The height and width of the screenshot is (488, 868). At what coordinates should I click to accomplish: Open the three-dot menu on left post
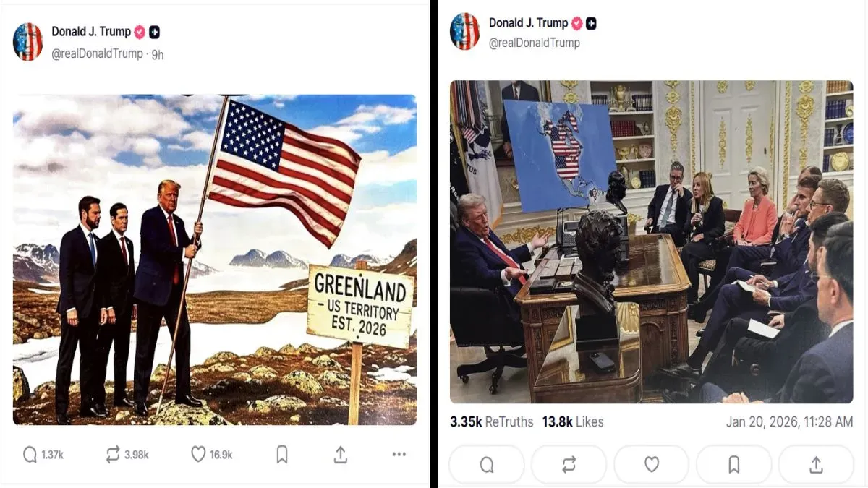[399, 454]
